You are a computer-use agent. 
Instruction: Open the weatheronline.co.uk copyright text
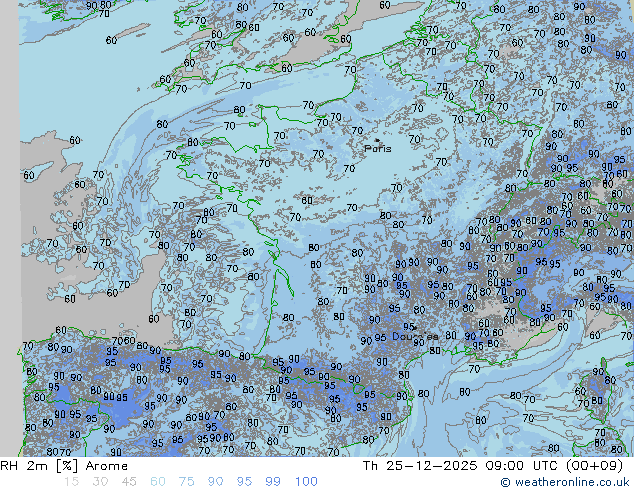[565, 482]
